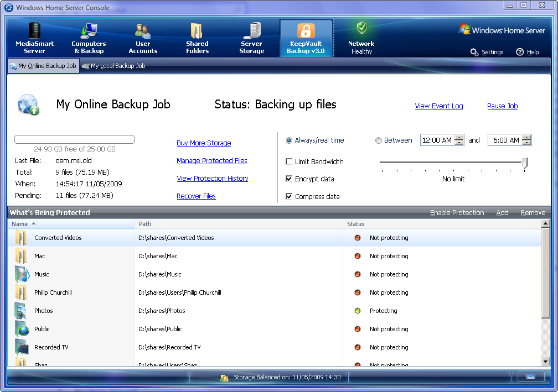This screenshot has width=558, height=392.
Task: Open the MediaSmart Server tab icon
Action: pyautogui.click(x=34, y=30)
